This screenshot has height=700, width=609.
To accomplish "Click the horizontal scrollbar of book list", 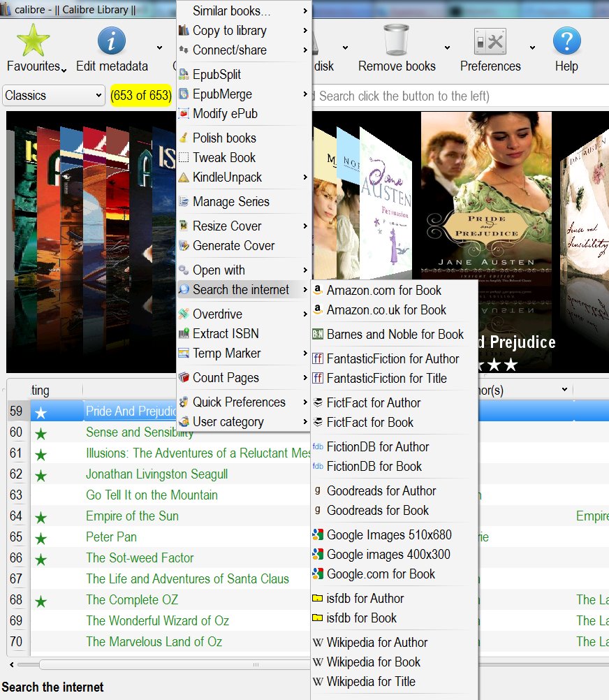I will (x=174, y=665).
